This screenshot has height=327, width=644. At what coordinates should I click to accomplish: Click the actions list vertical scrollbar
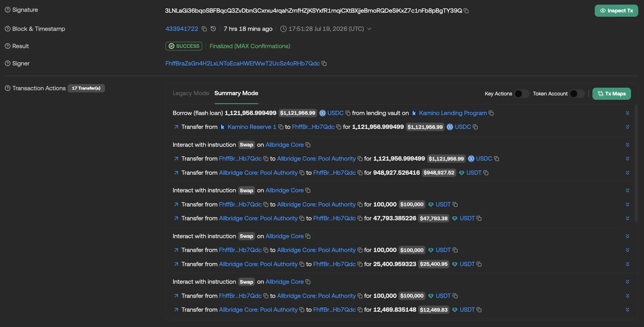[636, 163]
